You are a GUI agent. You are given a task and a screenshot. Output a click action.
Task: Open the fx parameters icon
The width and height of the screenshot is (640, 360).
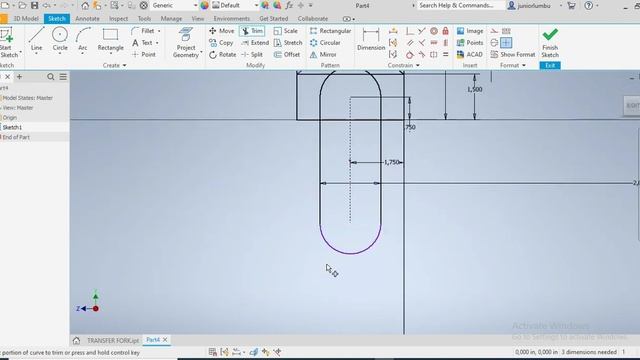point(289,6)
